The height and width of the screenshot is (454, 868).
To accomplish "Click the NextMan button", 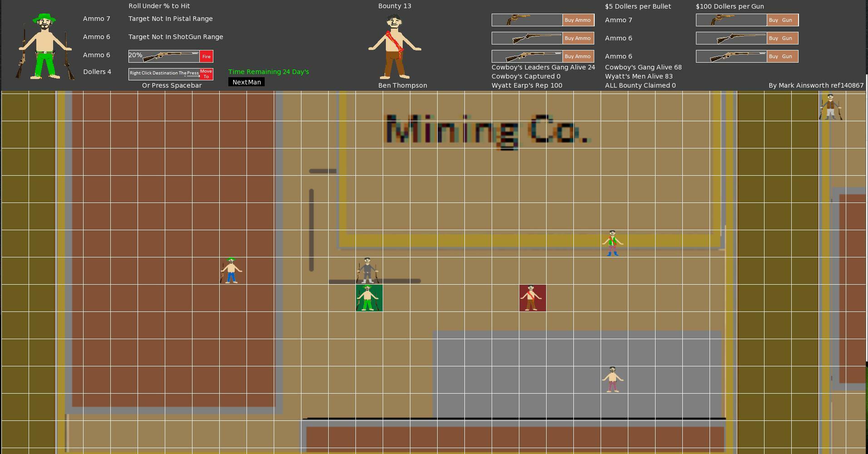I will 247,82.
